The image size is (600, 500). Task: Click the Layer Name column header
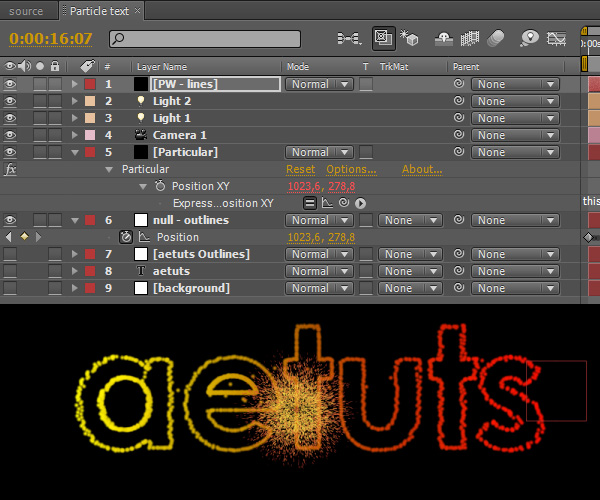pyautogui.click(x=162, y=67)
